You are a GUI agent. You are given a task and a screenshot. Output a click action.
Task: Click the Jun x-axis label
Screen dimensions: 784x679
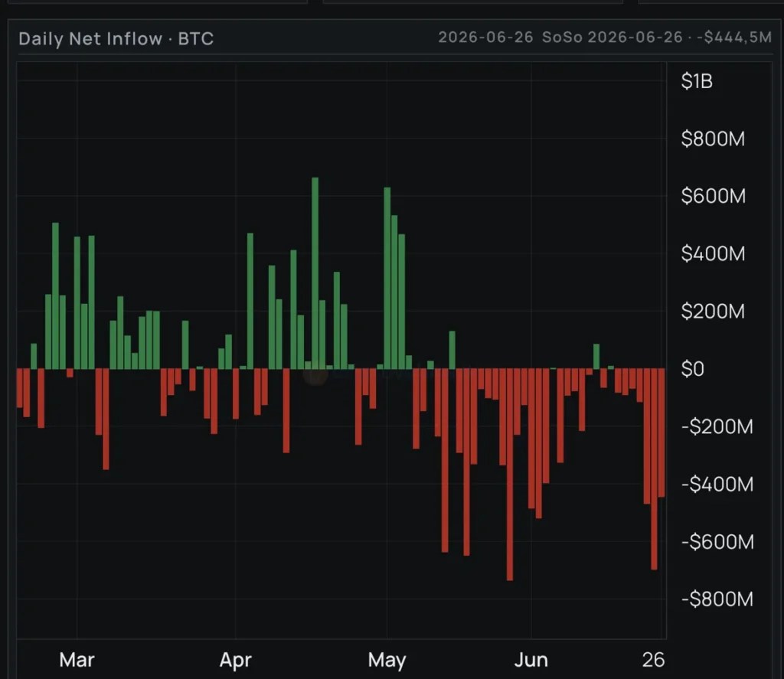(531, 660)
